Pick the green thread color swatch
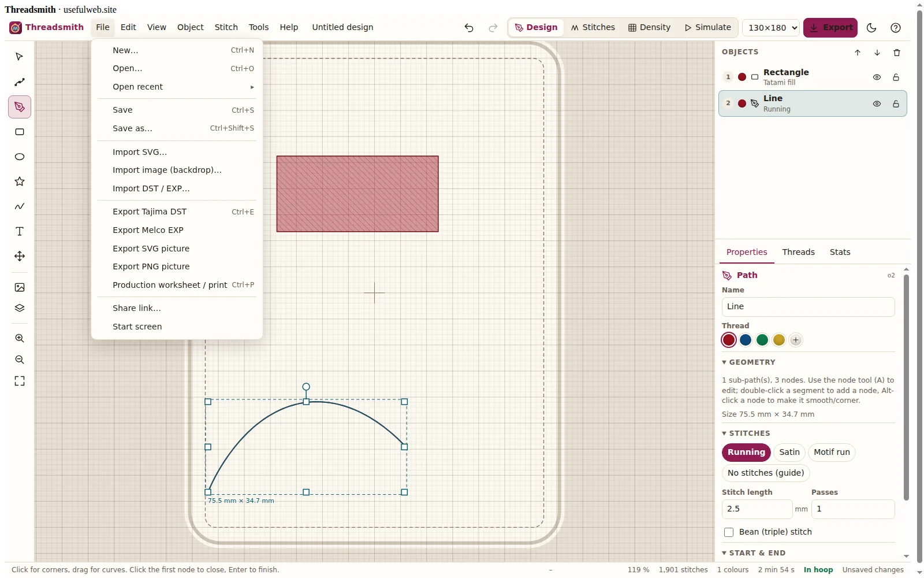924x578 pixels. tap(762, 340)
